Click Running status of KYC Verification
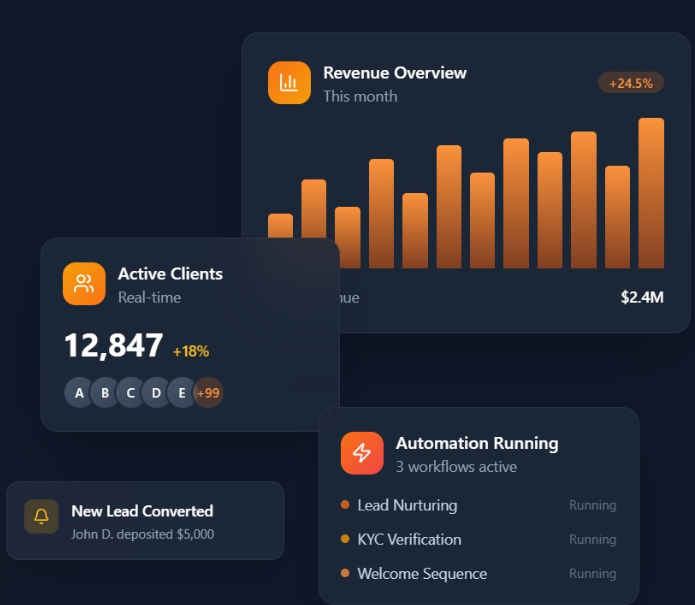695x605 pixels. point(592,540)
